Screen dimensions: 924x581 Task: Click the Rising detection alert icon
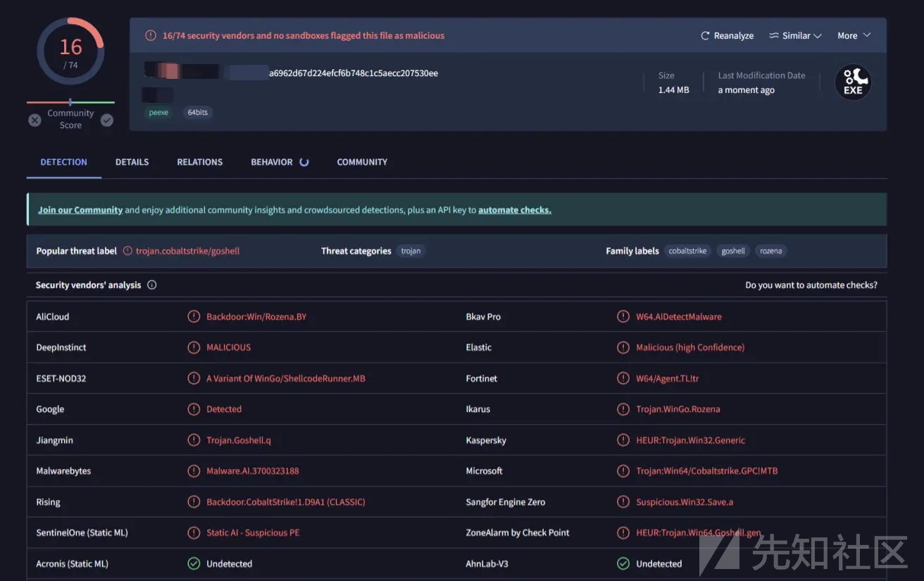pos(194,502)
